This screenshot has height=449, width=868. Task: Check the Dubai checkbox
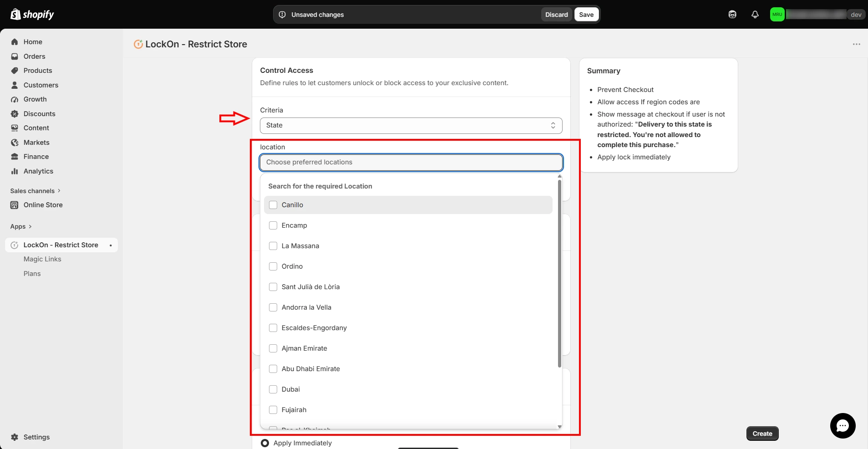(273, 389)
